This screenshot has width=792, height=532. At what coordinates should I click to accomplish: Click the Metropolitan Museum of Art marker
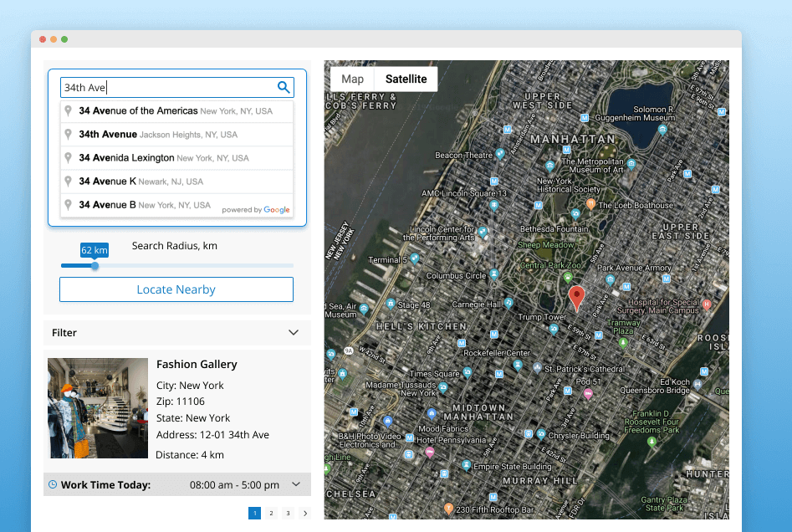[x=631, y=163]
